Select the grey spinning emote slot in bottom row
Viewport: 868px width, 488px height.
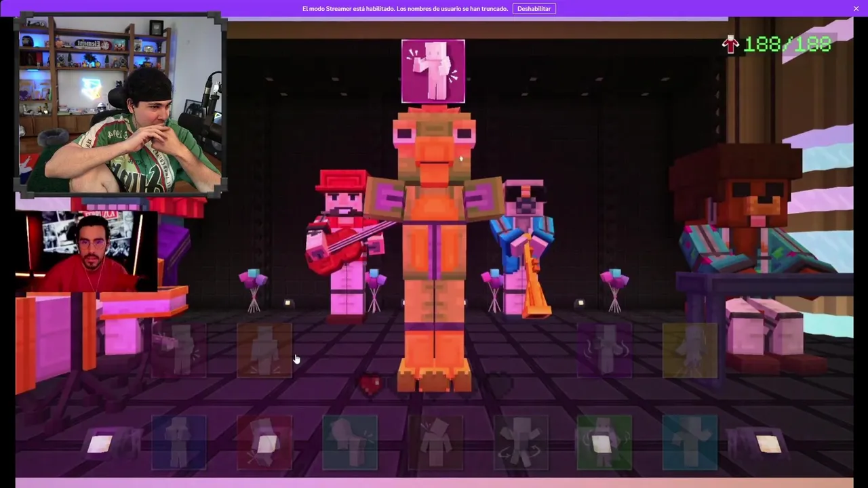pos(520,443)
